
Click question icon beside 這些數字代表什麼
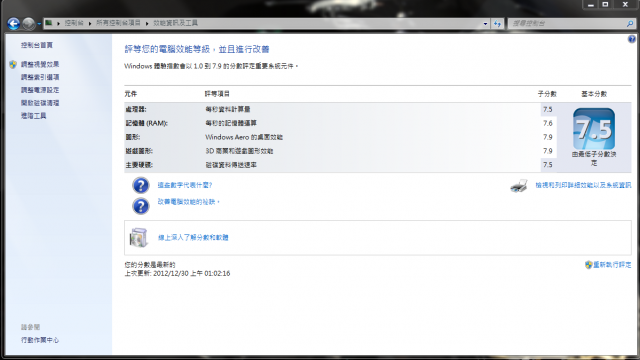(x=141, y=185)
